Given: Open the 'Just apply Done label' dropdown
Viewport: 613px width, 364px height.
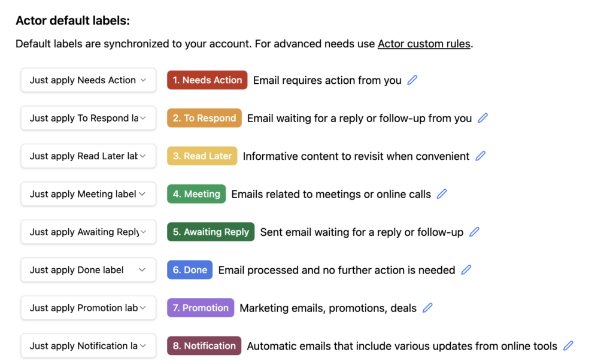Looking at the screenshot, I should tap(88, 270).
